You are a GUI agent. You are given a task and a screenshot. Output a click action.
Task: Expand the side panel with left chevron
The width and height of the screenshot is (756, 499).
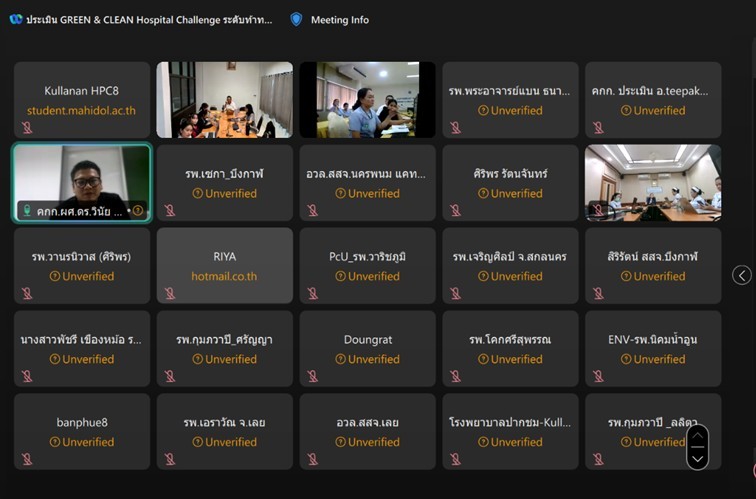(741, 275)
